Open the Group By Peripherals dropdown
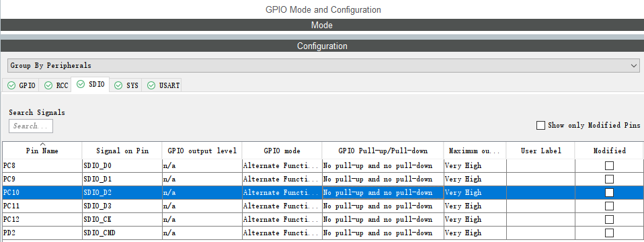Screen dimensions: 644x242 [323, 65]
